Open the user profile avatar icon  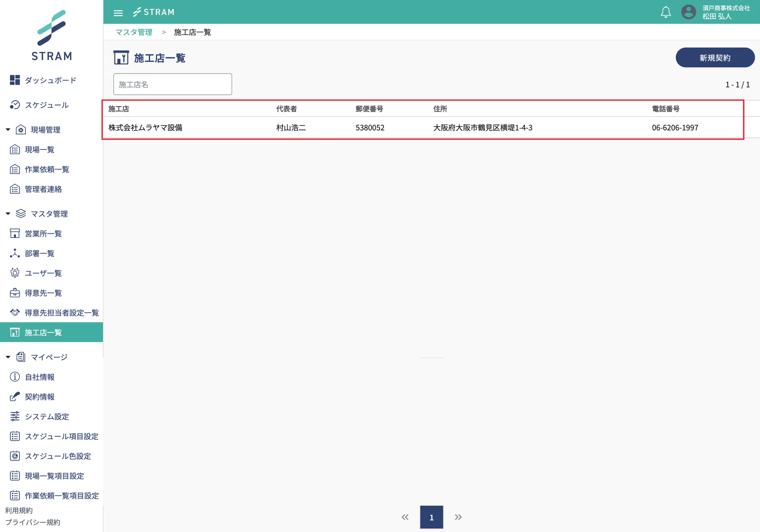pyautogui.click(x=688, y=12)
